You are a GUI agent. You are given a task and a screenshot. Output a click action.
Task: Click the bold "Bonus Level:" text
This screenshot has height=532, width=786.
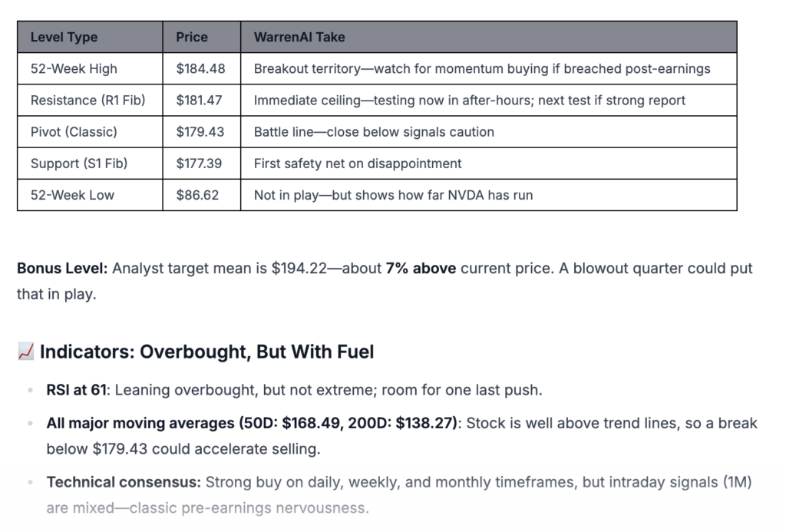tap(62, 269)
